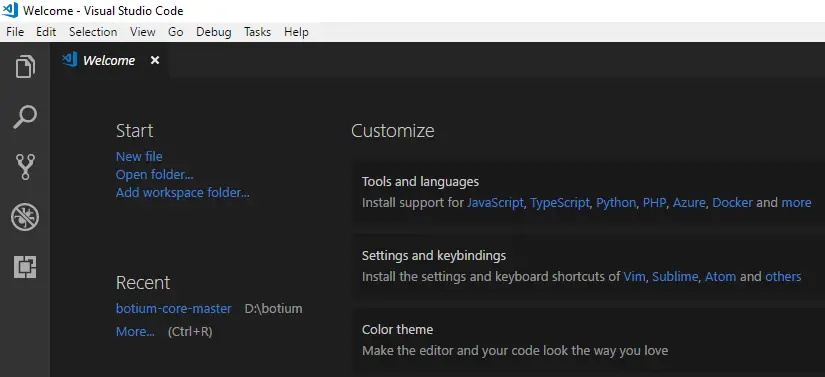Open the Search view icon
The height and width of the screenshot is (377, 825).
coord(25,117)
